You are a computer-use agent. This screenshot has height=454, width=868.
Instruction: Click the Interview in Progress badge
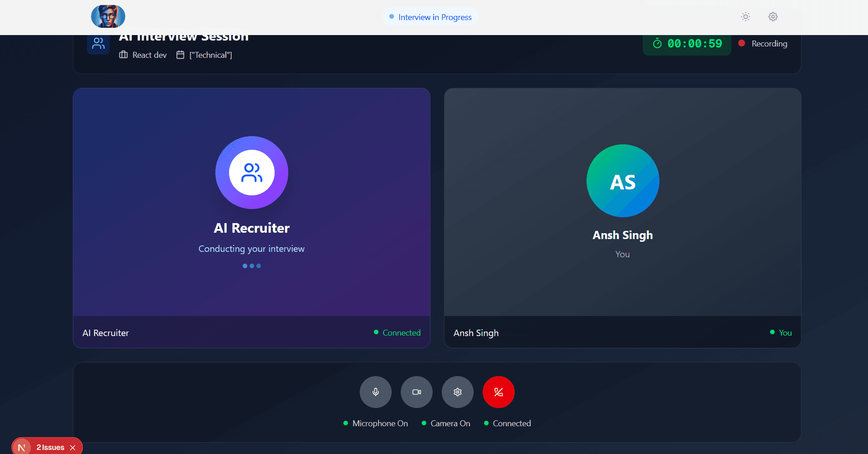coord(430,17)
